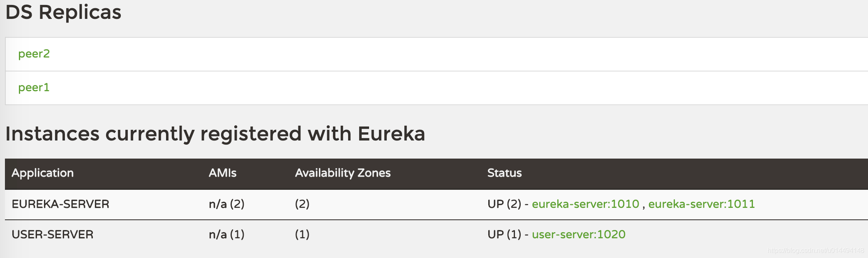Click the DS Replicas heading
This screenshot has height=258, width=868.
[63, 12]
